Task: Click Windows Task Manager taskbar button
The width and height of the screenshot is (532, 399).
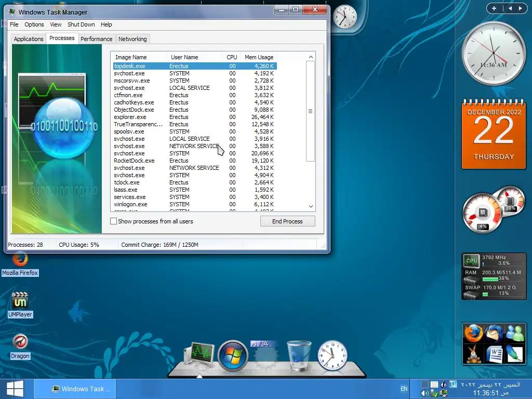Action: (x=75, y=389)
